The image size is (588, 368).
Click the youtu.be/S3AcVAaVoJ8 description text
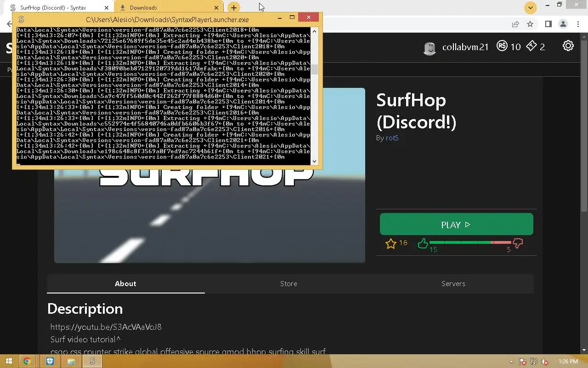pyautogui.click(x=106, y=327)
